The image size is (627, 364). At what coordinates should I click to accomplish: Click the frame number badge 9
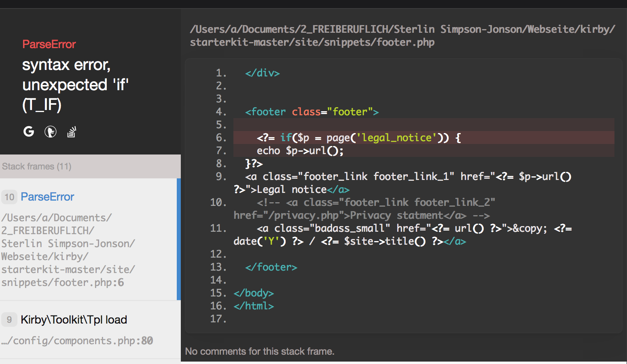pyautogui.click(x=9, y=320)
